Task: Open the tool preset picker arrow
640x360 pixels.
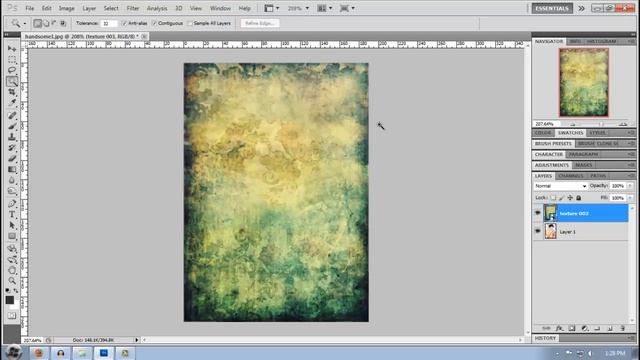Action: pyautogui.click(x=25, y=24)
